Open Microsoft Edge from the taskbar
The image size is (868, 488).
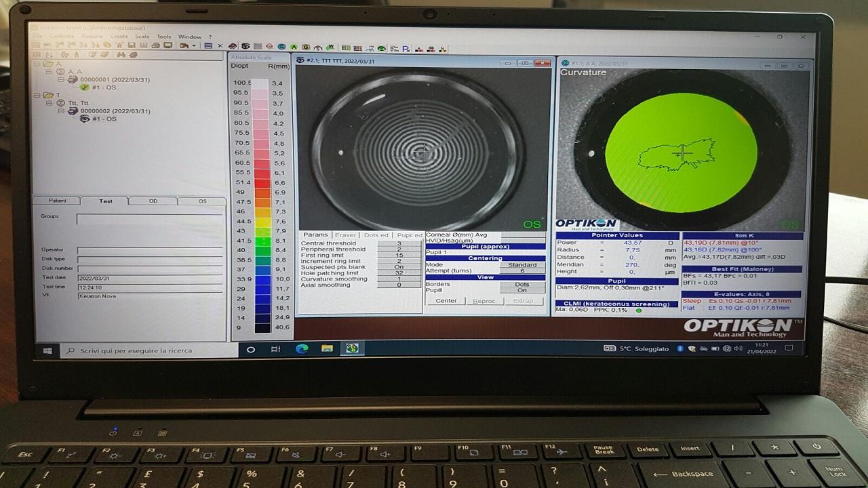(x=302, y=349)
